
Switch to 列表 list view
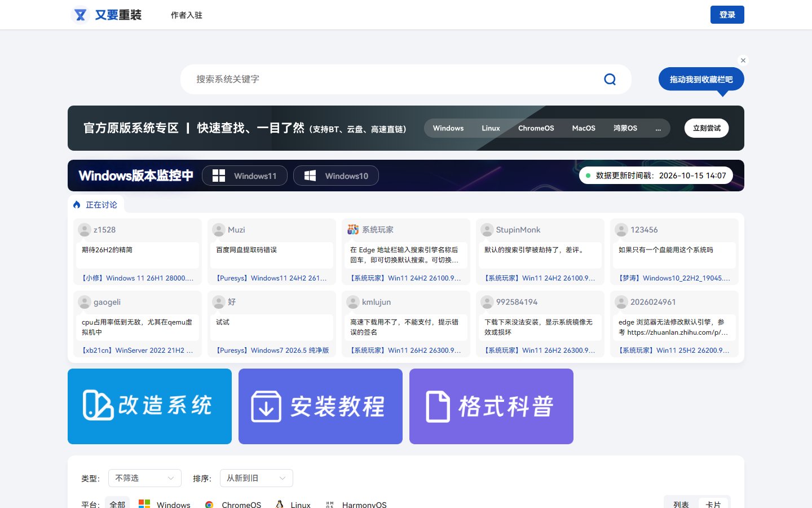(681, 504)
